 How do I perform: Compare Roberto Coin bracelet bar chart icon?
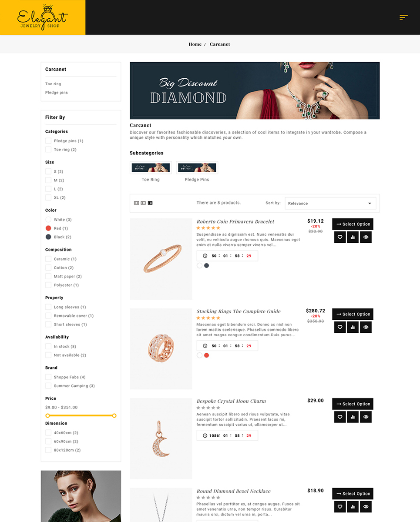coord(353,238)
